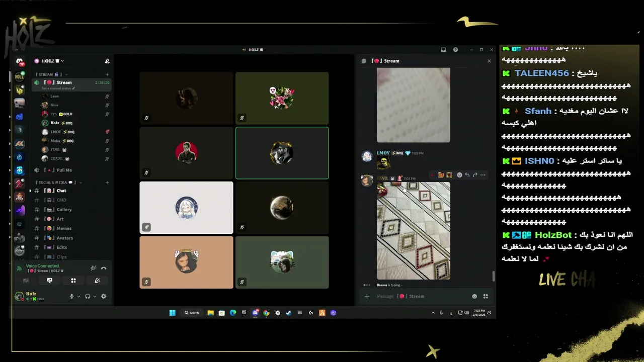
Task: Open the Avatars text channel
Action: point(71,238)
